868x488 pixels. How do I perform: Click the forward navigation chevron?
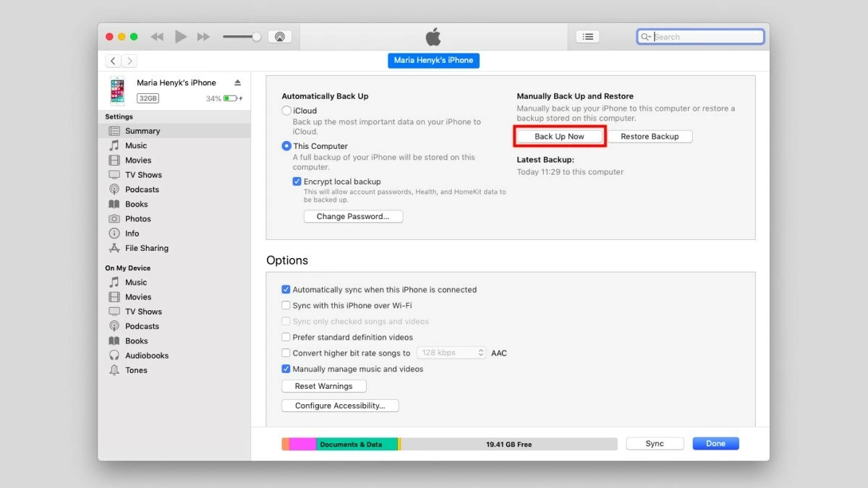point(129,61)
